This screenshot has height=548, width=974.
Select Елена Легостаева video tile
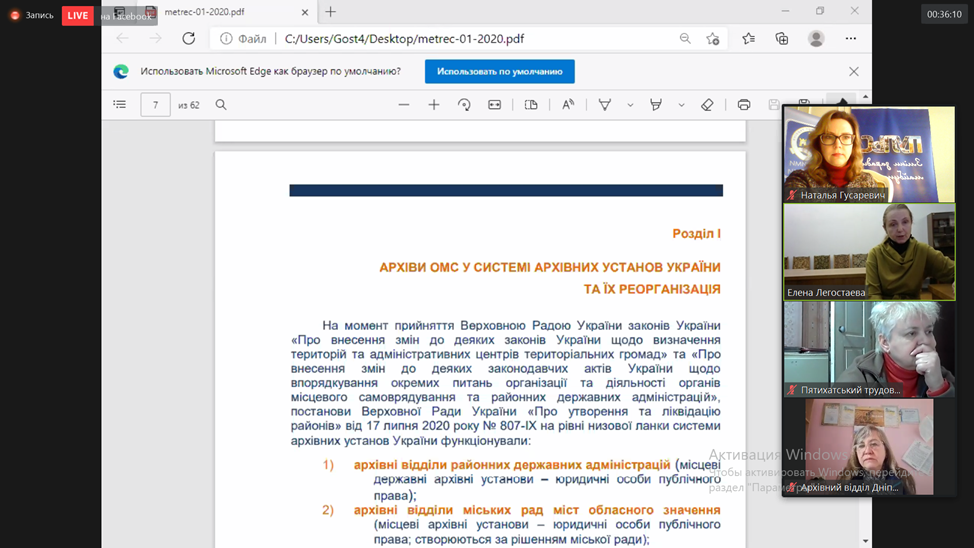869,252
